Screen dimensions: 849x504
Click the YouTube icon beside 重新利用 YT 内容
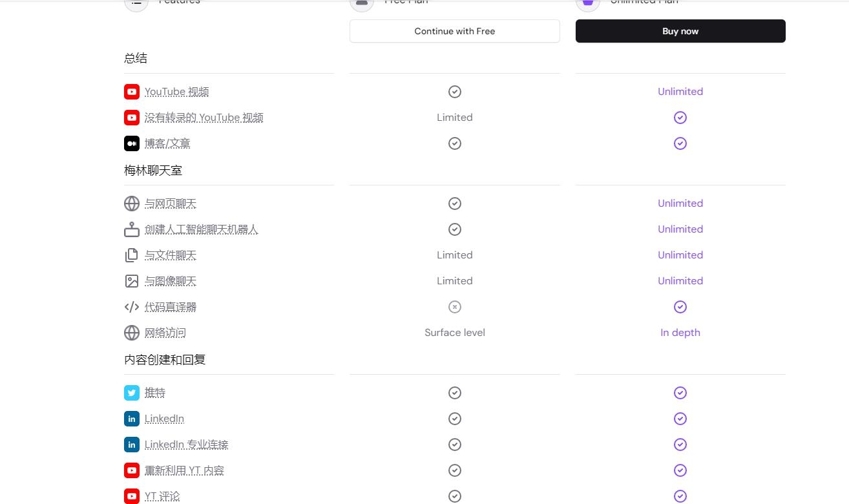pyautogui.click(x=132, y=470)
